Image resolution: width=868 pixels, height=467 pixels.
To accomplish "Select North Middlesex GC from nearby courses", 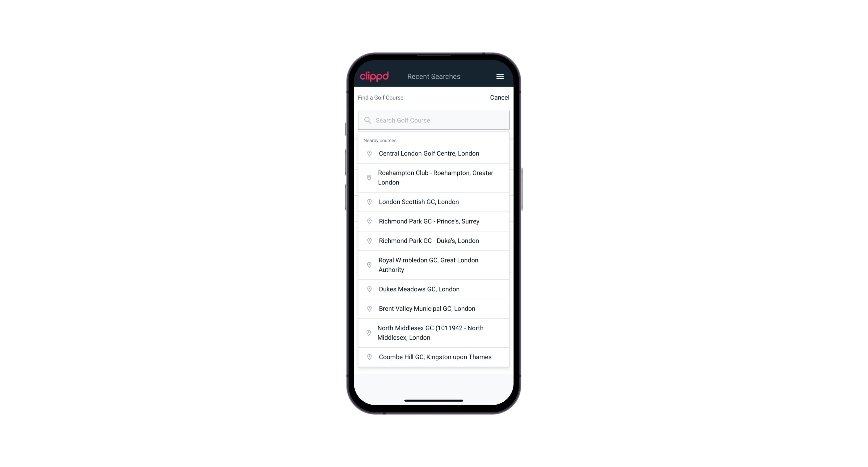I will point(434,332).
